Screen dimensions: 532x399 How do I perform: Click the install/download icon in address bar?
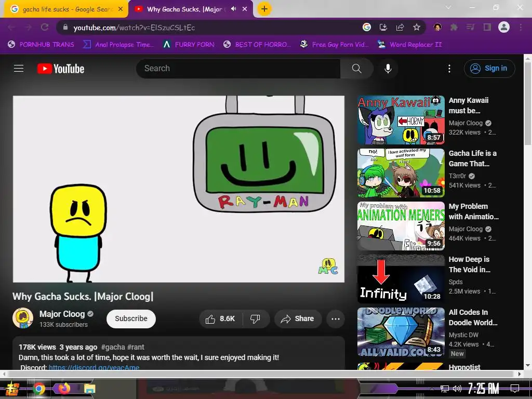tap(383, 27)
